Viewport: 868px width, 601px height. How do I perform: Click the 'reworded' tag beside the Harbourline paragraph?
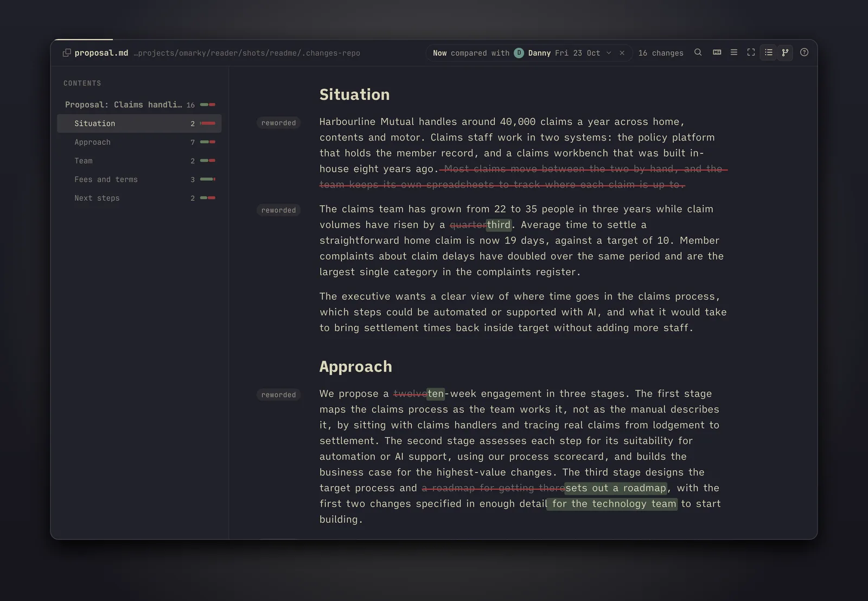point(279,123)
